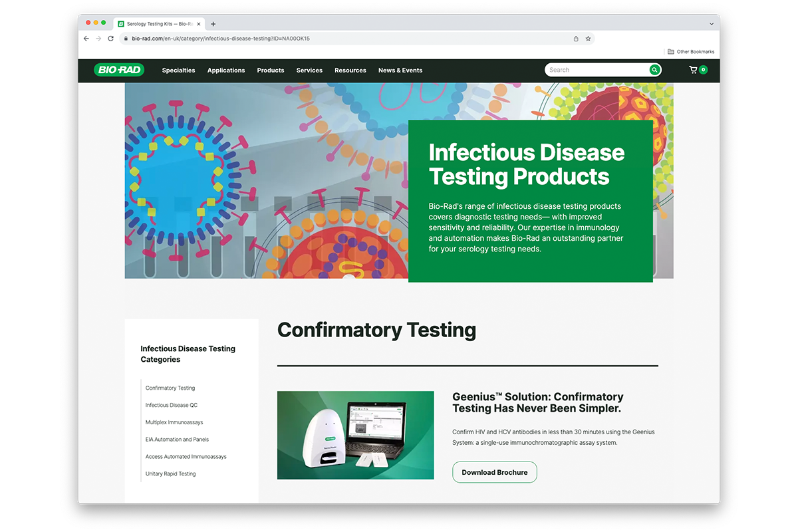
Task: Expand the tab search chevron
Action: point(711,24)
